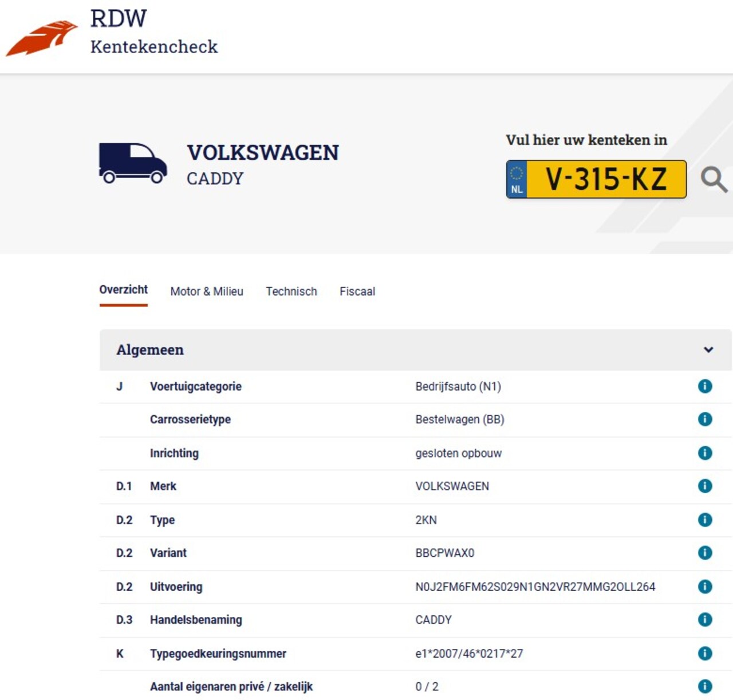Click the RDW Kentekencheck title link
733x700 pixels.
coord(154,32)
